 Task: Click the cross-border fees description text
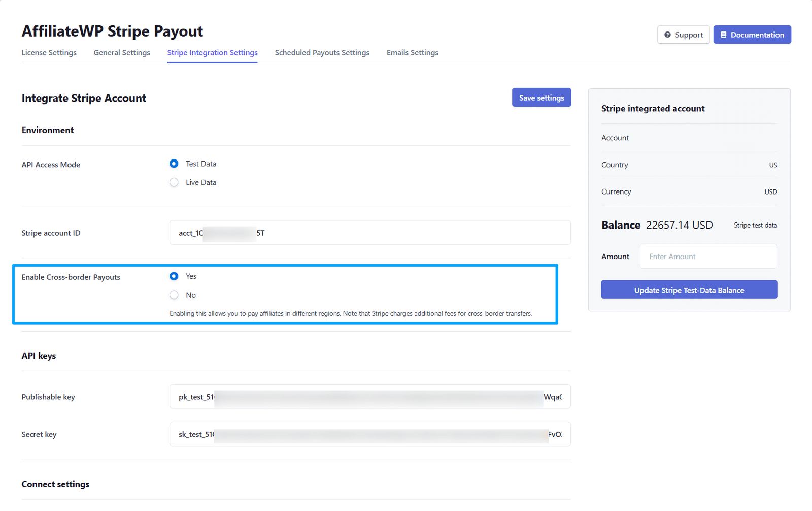[351, 314]
